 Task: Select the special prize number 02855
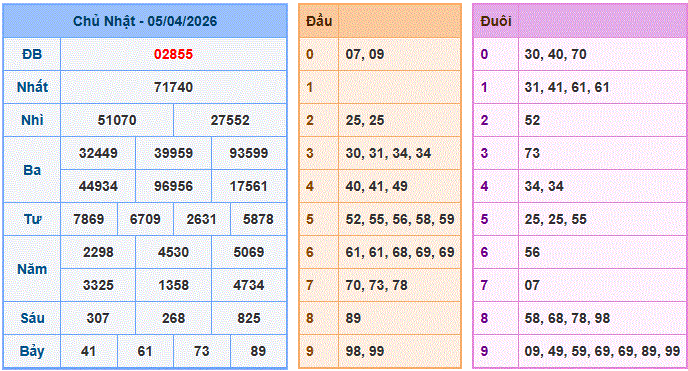point(173,54)
